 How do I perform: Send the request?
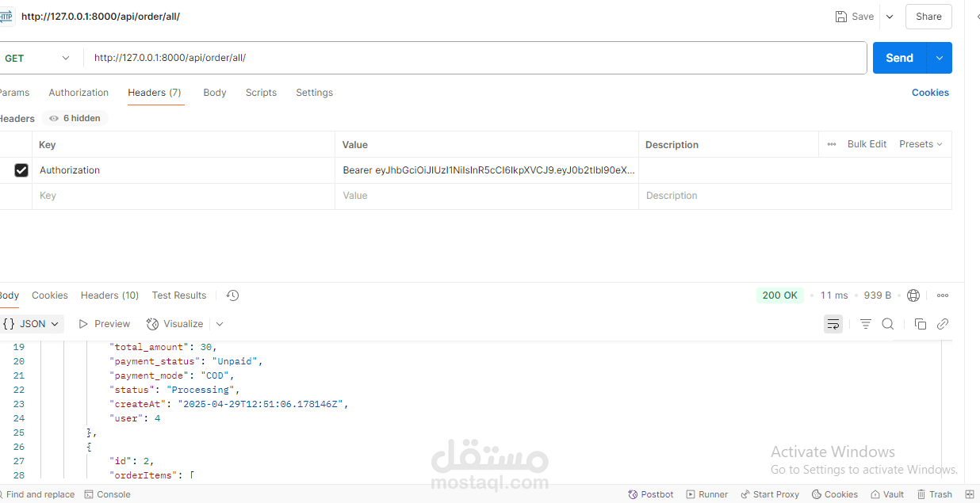[900, 58]
